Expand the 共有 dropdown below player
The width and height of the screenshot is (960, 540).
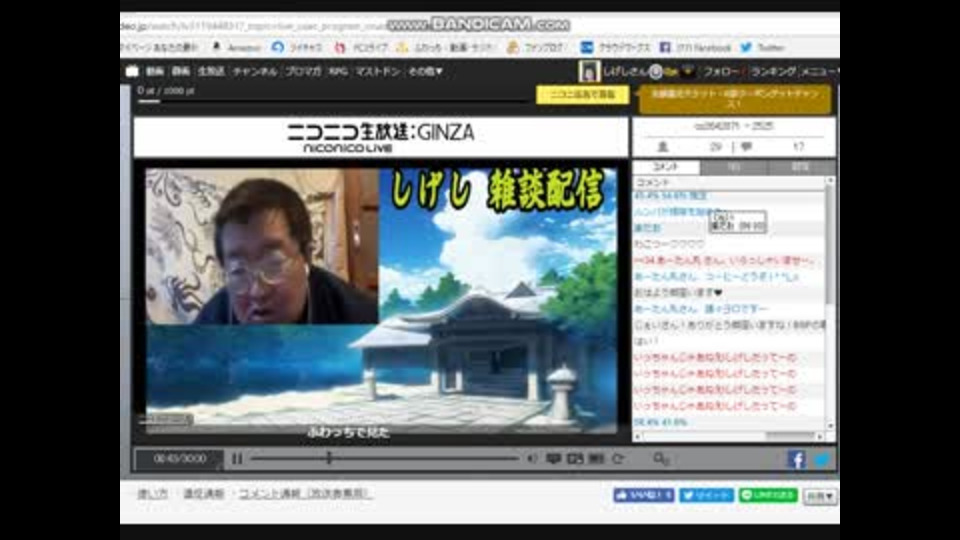[820, 497]
